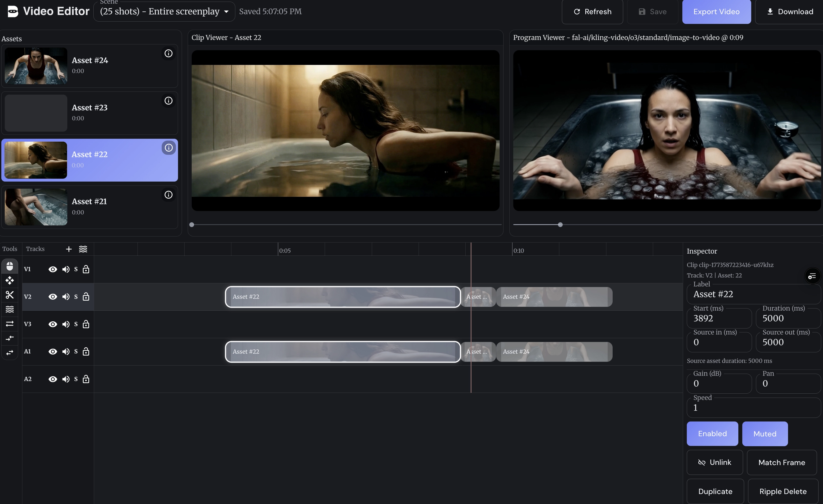Viewport: 823px width, 504px height.
Task: Toggle visibility of the V3 track
Action: pyautogui.click(x=53, y=324)
